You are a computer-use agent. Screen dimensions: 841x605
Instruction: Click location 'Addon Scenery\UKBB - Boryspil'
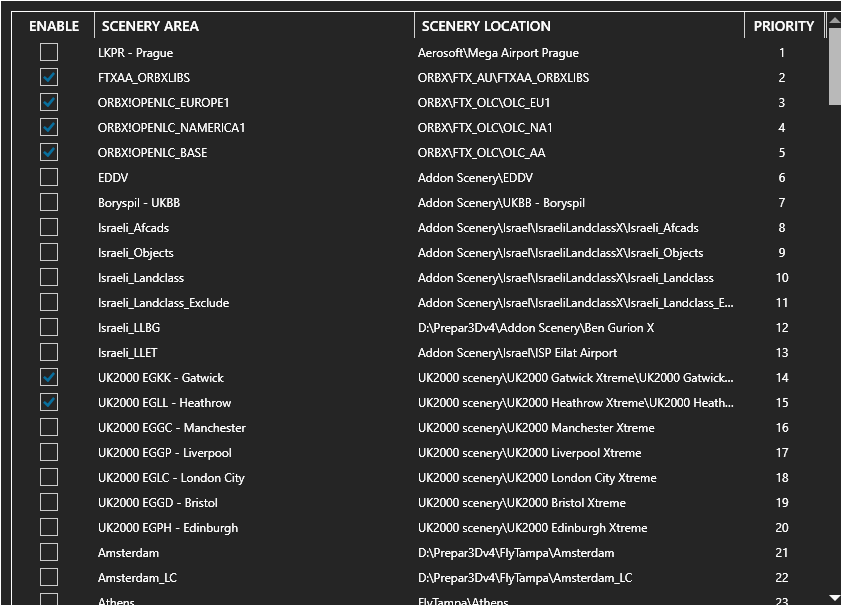tap(501, 203)
